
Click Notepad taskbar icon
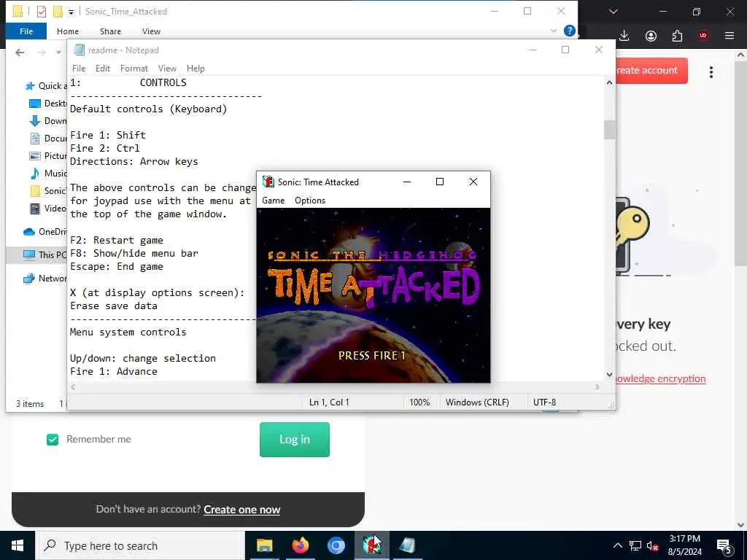click(x=407, y=545)
